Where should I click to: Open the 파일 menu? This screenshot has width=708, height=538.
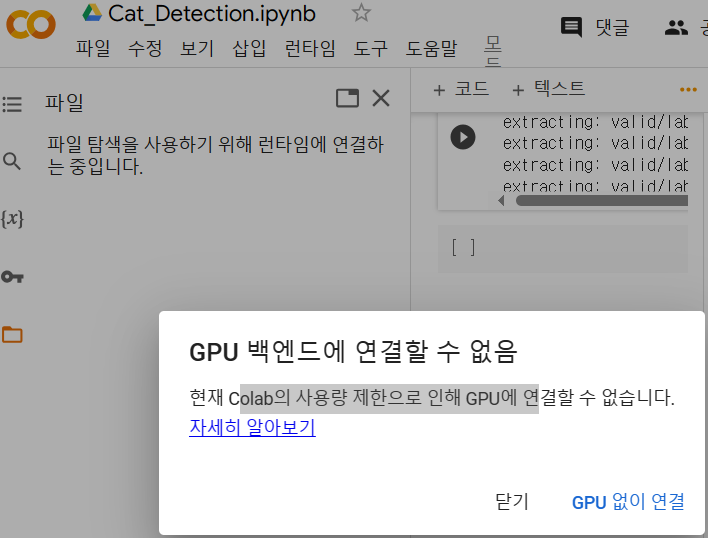93,48
